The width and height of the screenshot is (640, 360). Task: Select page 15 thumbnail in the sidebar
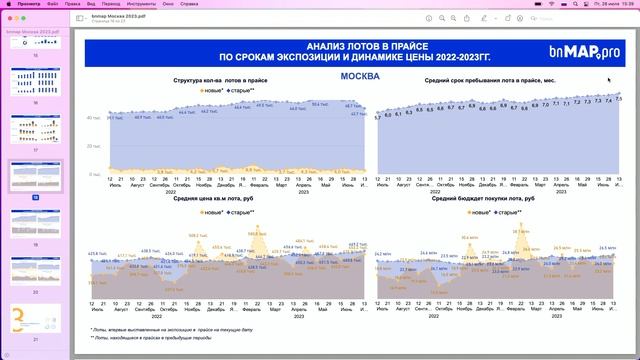36,42
